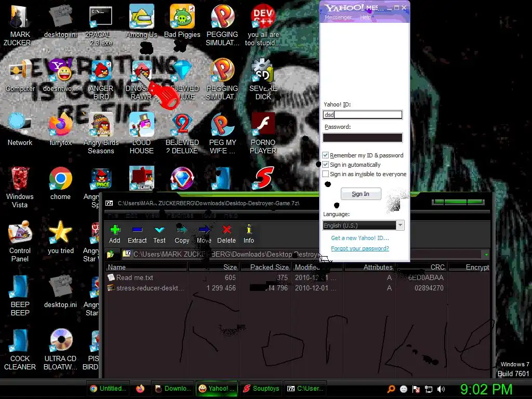
Task: Click the 9:02 PM taskbar clock
Action: [x=486, y=389]
